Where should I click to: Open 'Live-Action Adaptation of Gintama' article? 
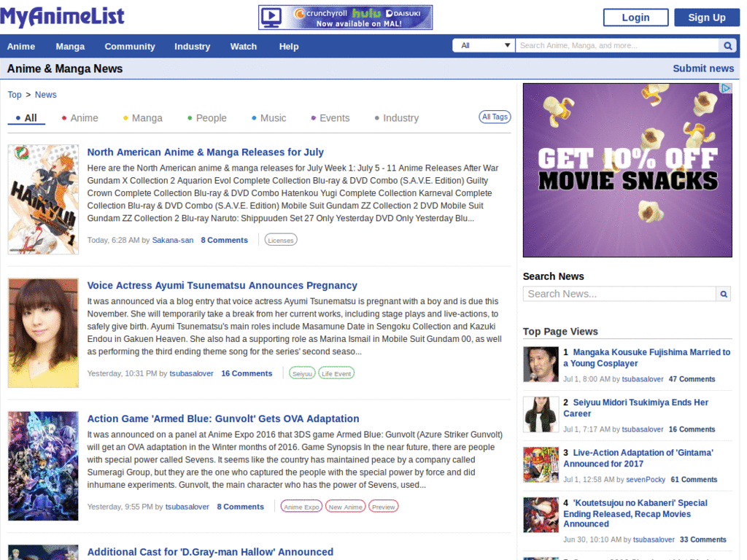click(x=638, y=458)
